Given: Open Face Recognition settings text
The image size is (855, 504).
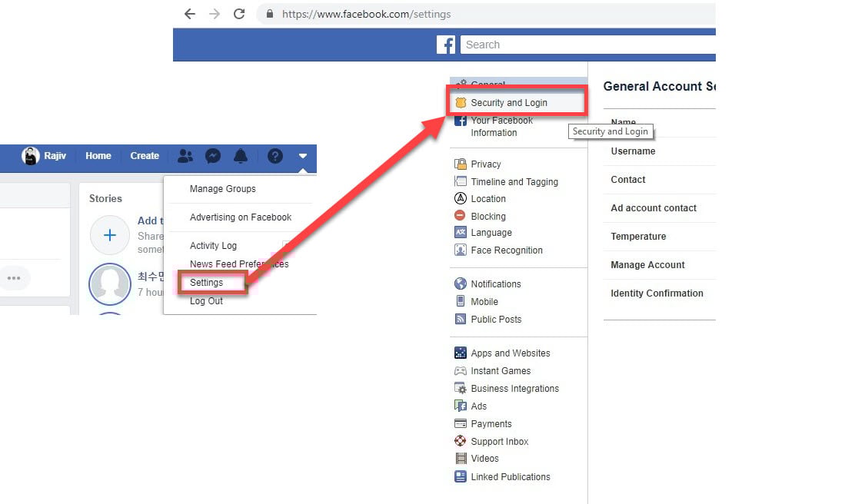Looking at the screenshot, I should point(507,250).
